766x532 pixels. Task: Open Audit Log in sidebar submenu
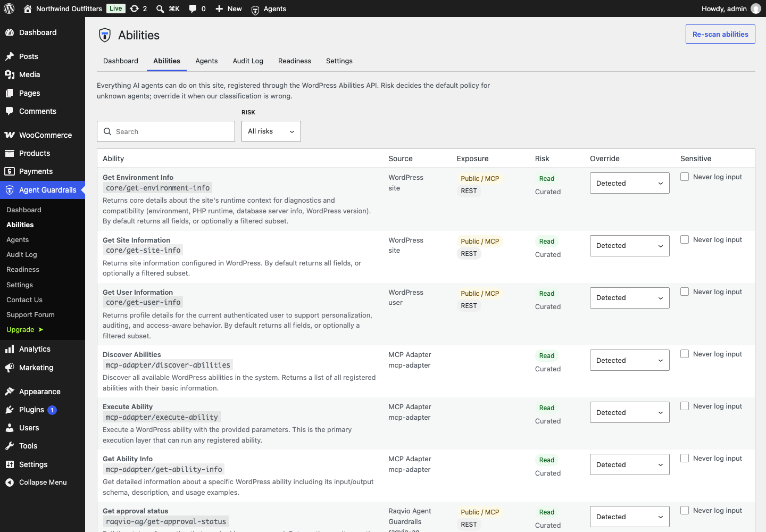click(22, 254)
